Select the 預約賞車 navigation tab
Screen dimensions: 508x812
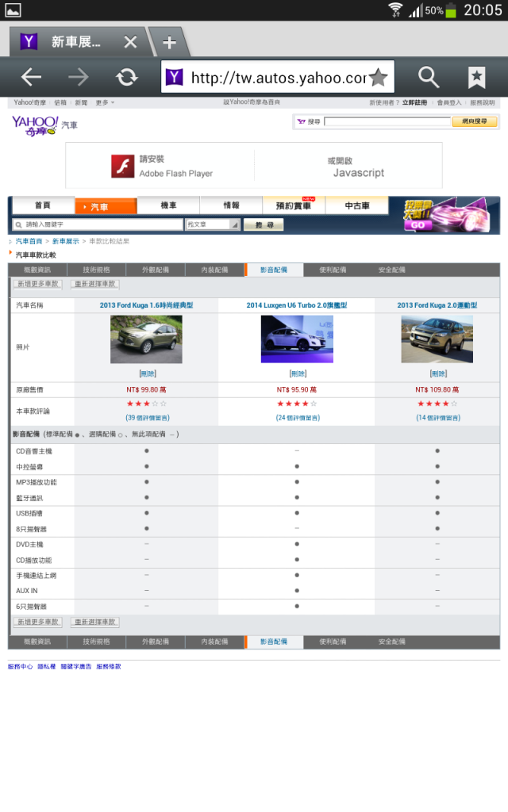click(294, 205)
